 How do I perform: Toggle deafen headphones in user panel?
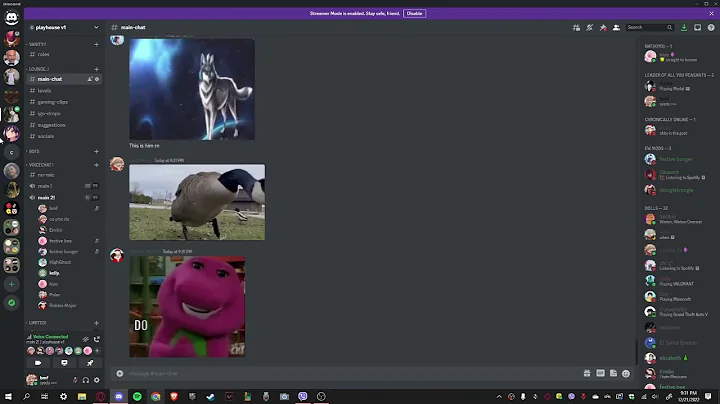[x=85, y=380]
